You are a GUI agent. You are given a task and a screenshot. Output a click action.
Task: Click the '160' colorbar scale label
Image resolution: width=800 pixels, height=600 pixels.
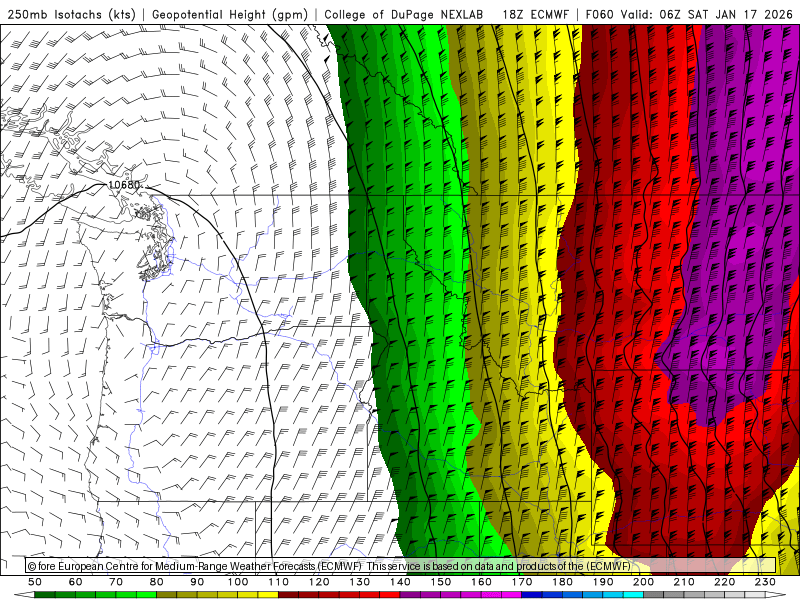pyautogui.click(x=481, y=582)
